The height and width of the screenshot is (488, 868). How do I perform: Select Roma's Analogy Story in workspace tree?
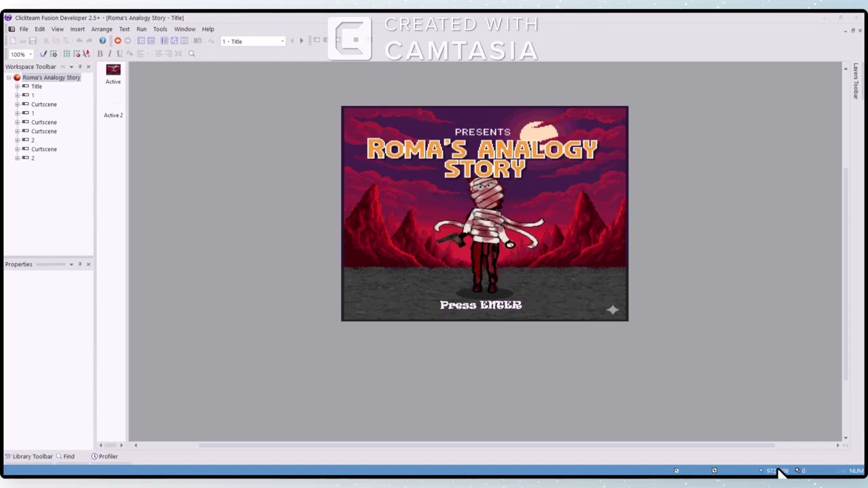pos(52,77)
